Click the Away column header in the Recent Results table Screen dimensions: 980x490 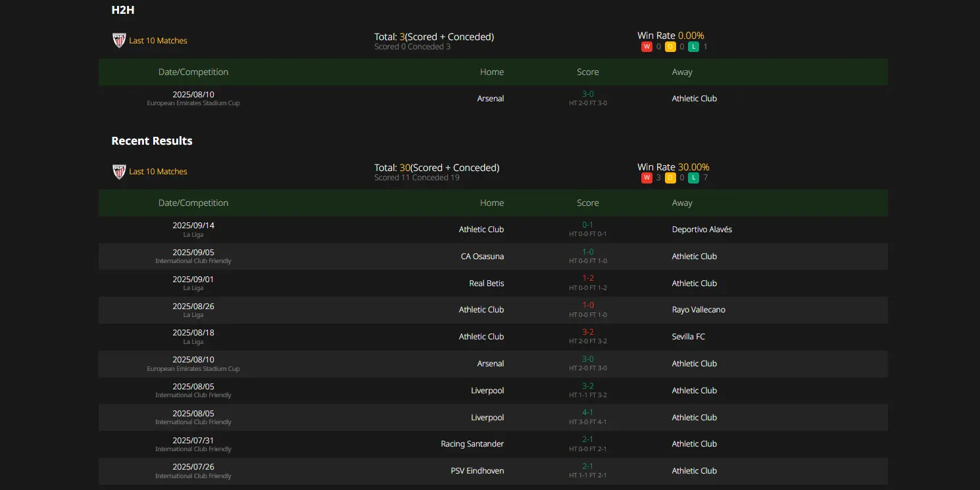click(682, 203)
